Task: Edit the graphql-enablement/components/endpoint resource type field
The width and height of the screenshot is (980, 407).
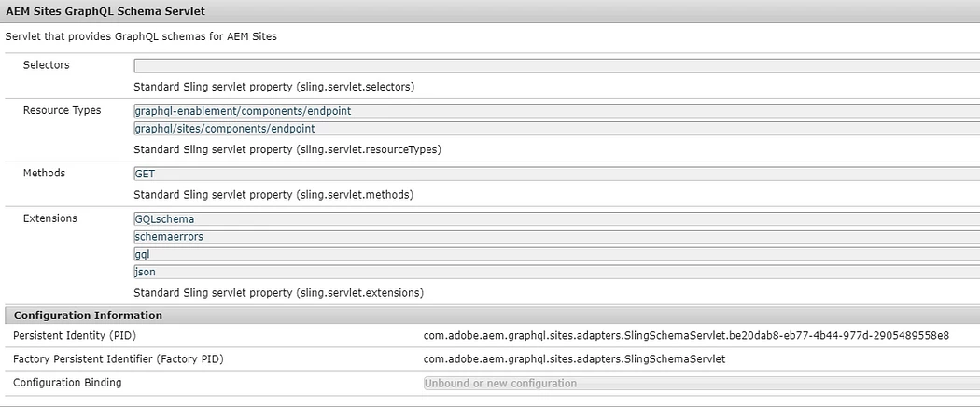Action: (557, 111)
